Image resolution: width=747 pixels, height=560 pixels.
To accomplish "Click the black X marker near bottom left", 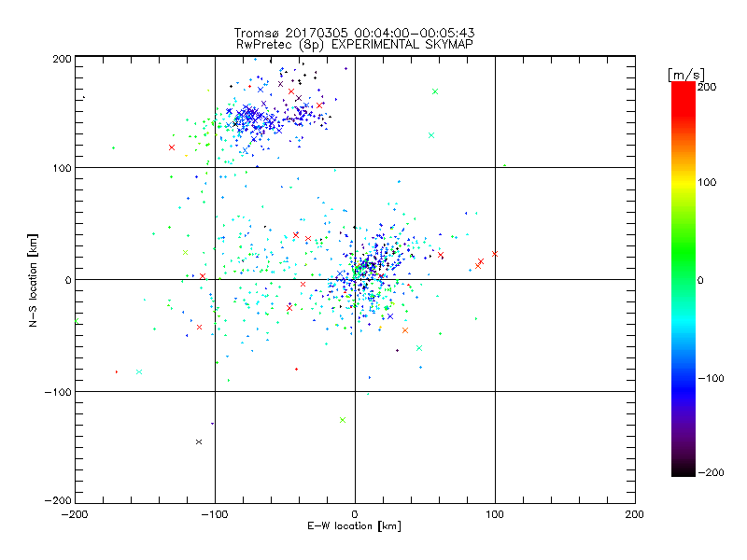I will pyautogui.click(x=199, y=441).
